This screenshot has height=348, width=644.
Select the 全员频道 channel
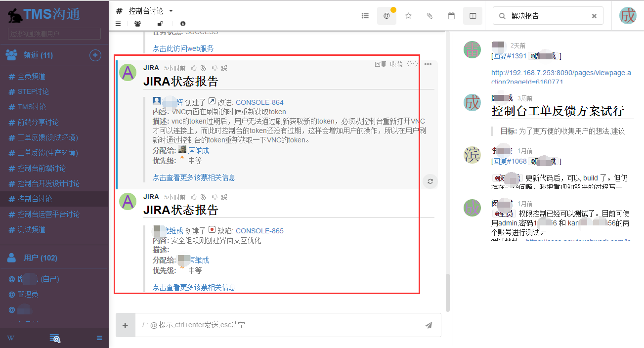(x=31, y=76)
